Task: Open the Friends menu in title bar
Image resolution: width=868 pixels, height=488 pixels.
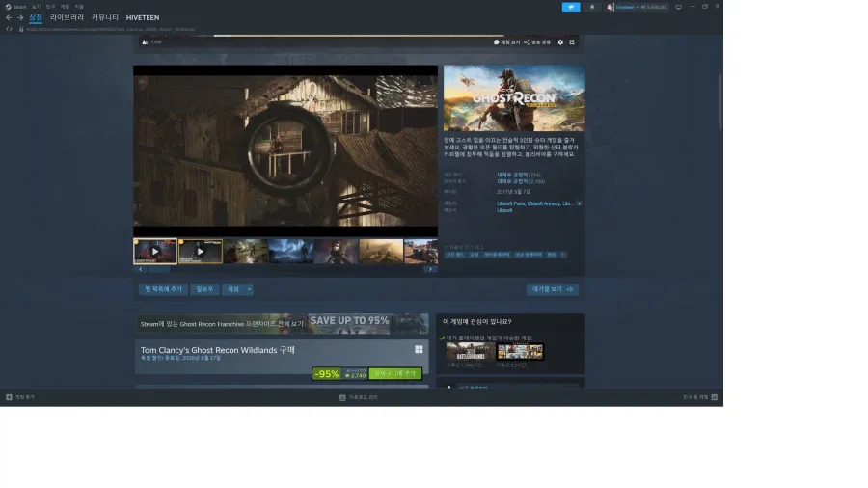Action: click(x=50, y=7)
